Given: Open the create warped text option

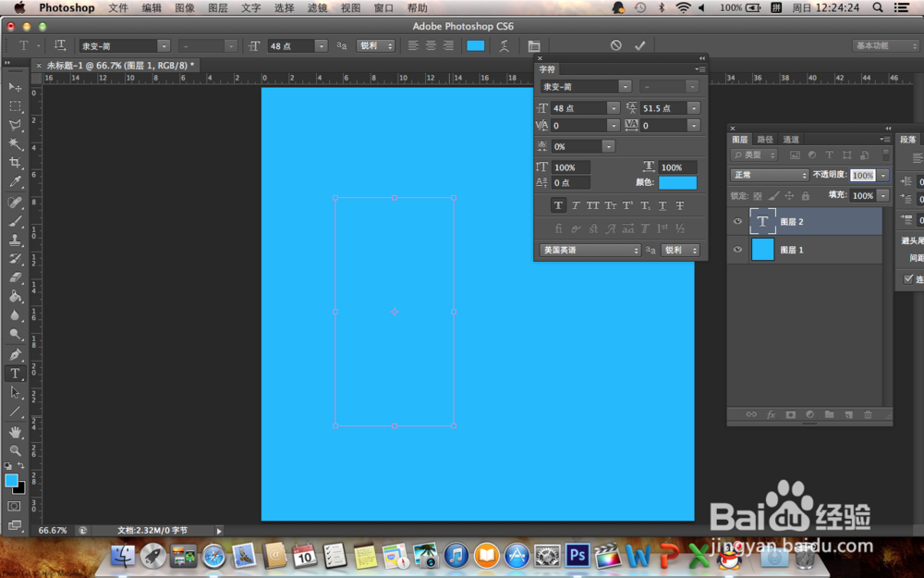Looking at the screenshot, I should point(504,46).
